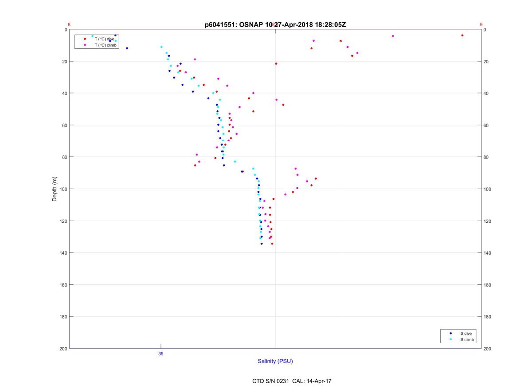This screenshot has width=532, height=392.
Task: Select the 'T (°C) climb' legend entry
Action: [106, 45]
